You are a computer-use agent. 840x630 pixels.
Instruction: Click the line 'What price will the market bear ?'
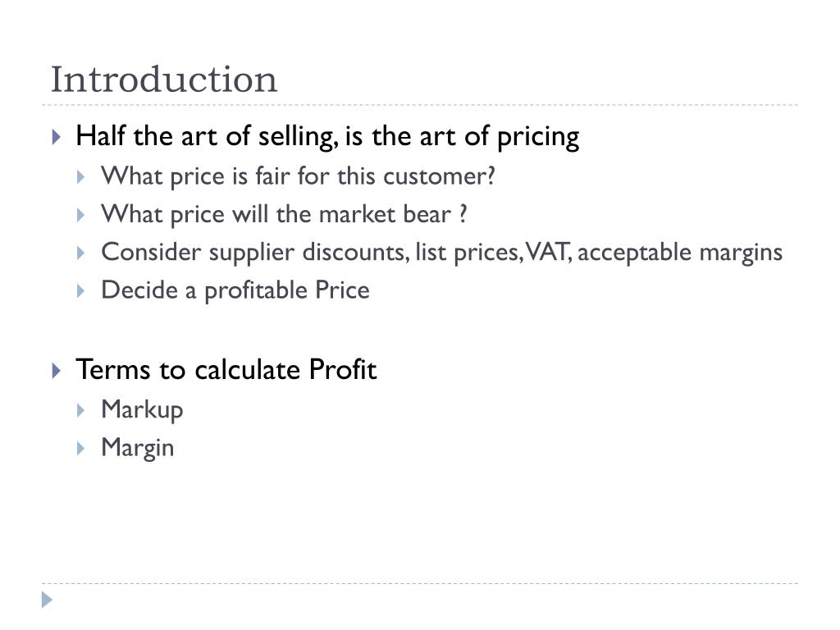pos(284,215)
